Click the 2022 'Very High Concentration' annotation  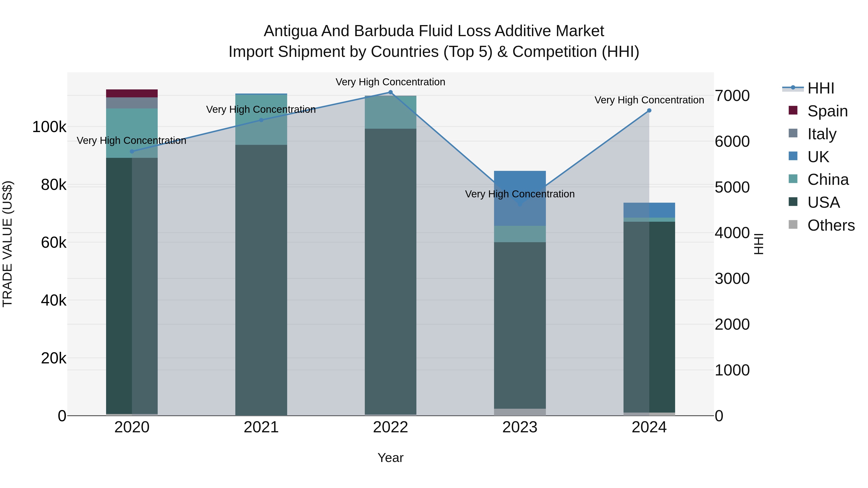click(x=391, y=82)
